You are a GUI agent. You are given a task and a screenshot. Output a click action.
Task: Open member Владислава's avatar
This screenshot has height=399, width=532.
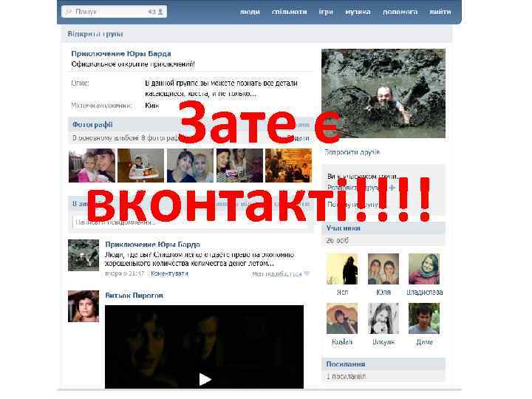[x=424, y=269]
